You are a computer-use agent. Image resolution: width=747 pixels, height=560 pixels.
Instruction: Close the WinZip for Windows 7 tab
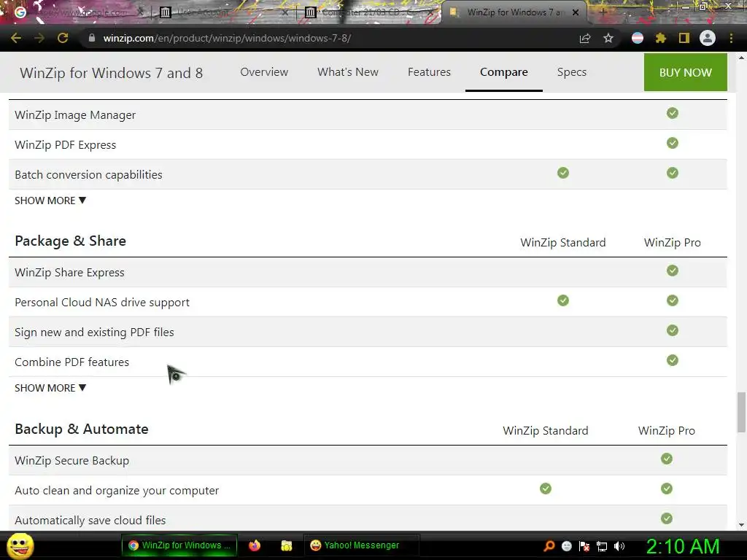tap(576, 12)
